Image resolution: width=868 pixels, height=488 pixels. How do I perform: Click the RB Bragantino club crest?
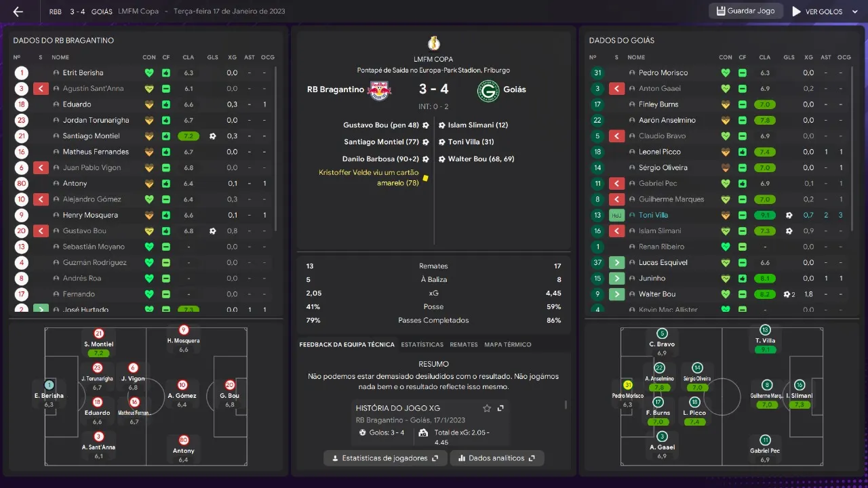coord(379,89)
